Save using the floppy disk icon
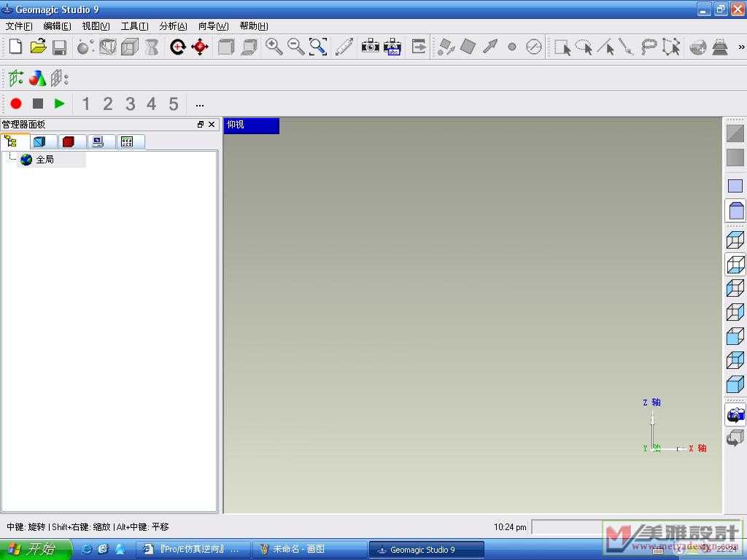The height and width of the screenshot is (560, 747). pyautogui.click(x=60, y=47)
